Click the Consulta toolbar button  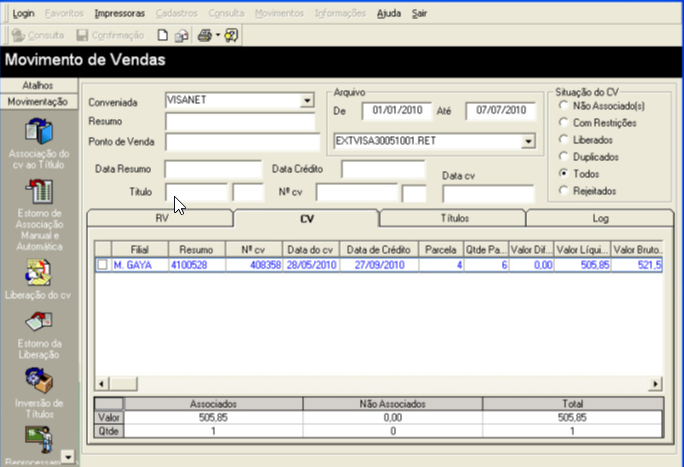[38, 35]
